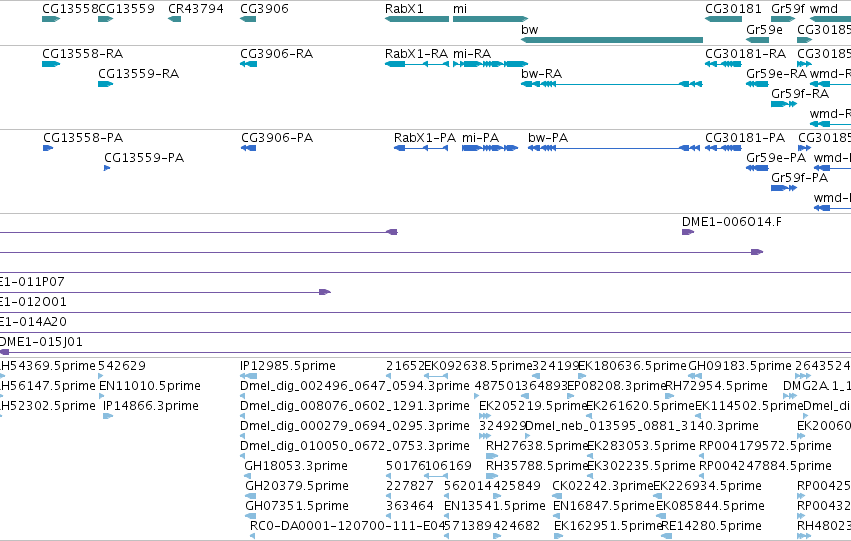Open the CG30181-PA protein label
This screenshot has height=541, width=851.
point(745,138)
